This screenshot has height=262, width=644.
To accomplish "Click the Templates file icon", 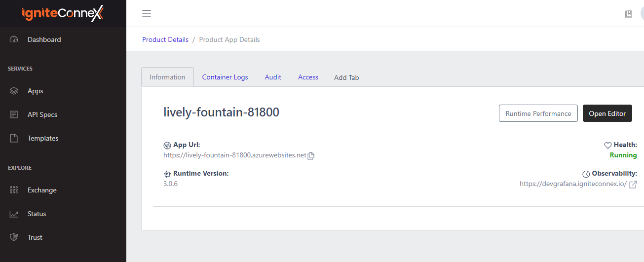I will pos(14,138).
